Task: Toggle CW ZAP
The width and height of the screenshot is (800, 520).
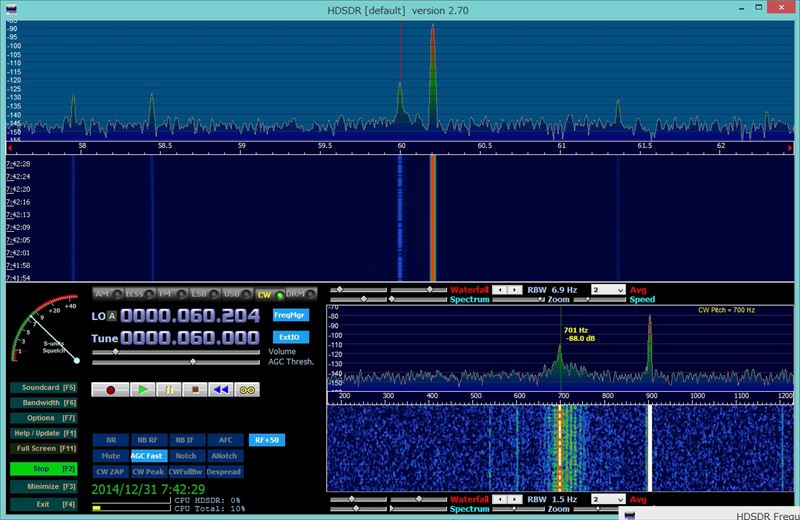Action: click(111, 472)
